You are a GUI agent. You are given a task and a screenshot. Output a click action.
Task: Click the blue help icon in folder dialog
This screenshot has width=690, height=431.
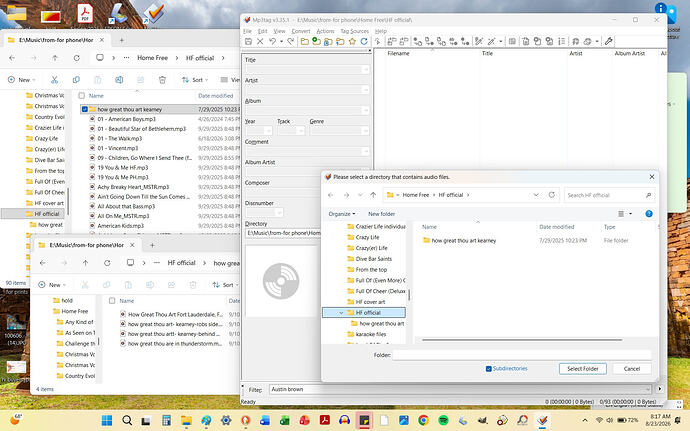649,214
